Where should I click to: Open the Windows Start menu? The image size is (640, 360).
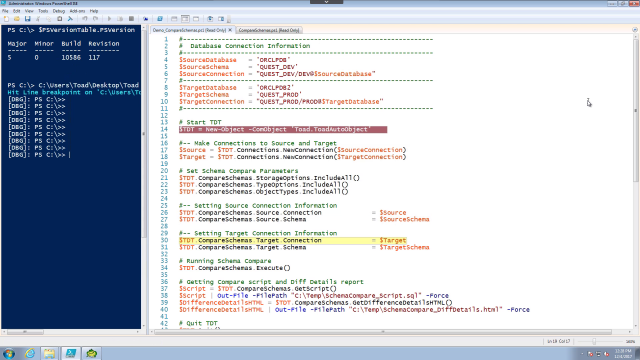[9, 353]
